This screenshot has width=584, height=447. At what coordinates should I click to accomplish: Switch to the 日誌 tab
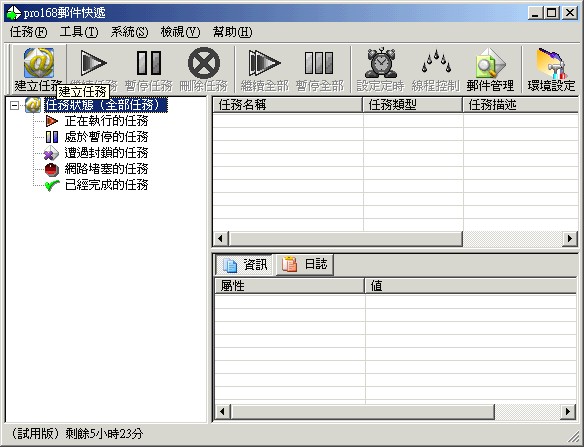tap(304, 264)
